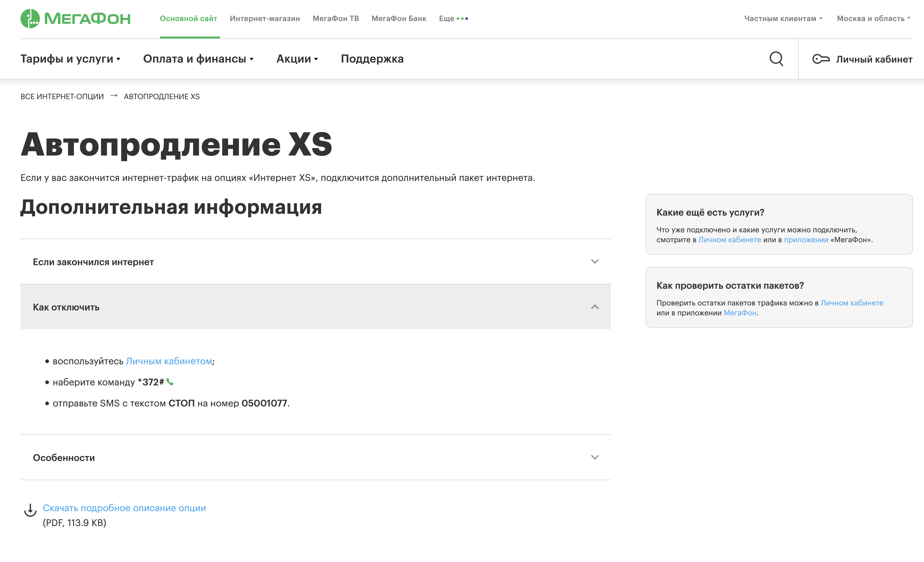Open Личном кабинете link in Как проверить остатки card
Image resolution: width=924 pixels, height=562 pixels.
click(x=851, y=303)
